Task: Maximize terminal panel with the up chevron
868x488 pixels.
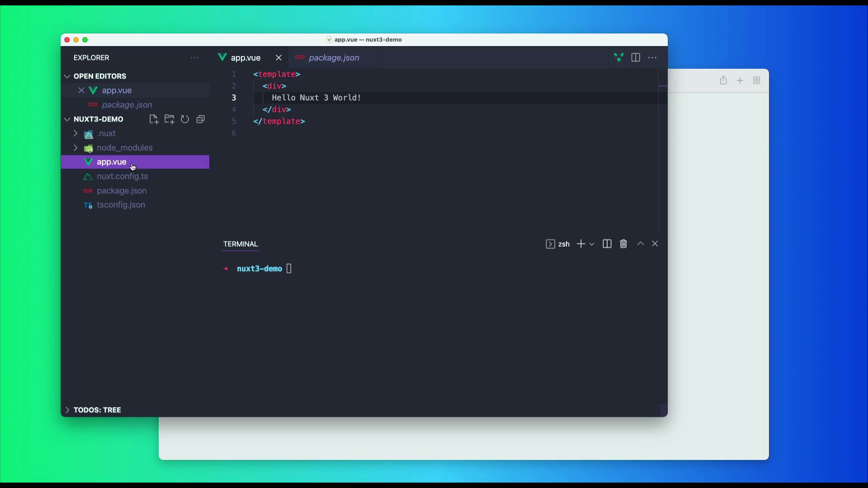Action: [640, 244]
